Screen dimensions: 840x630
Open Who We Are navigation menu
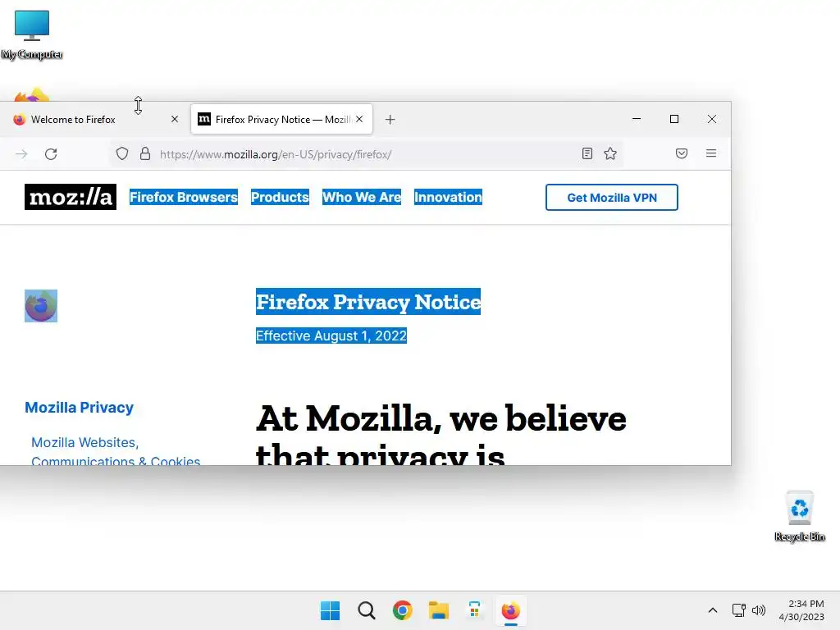point(362,197)
